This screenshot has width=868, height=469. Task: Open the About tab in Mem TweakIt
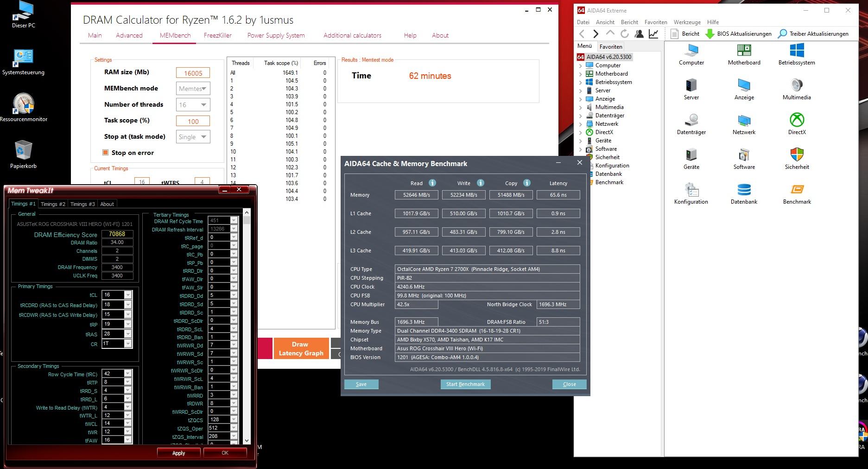pyautogui.click(x=107, y=204)
